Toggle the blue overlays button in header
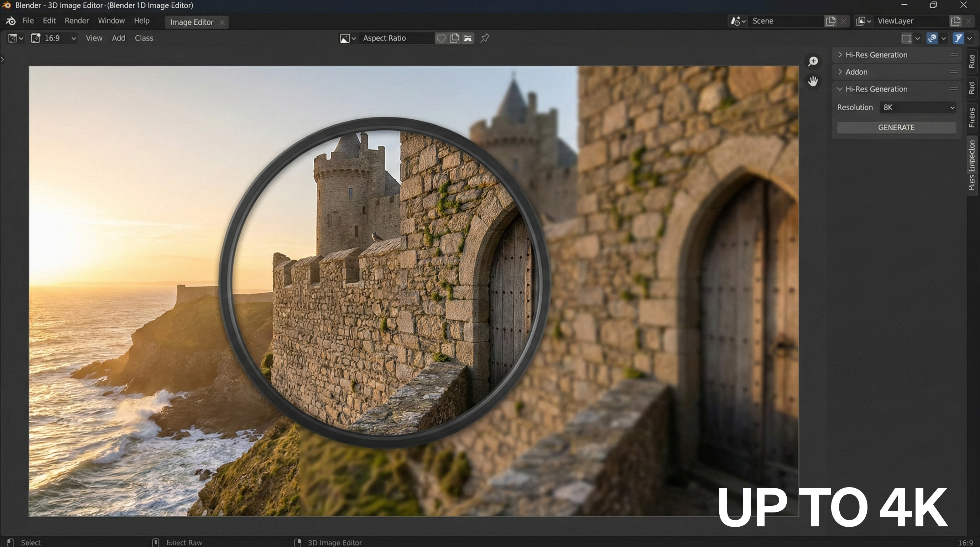 (x=932, y=38)
